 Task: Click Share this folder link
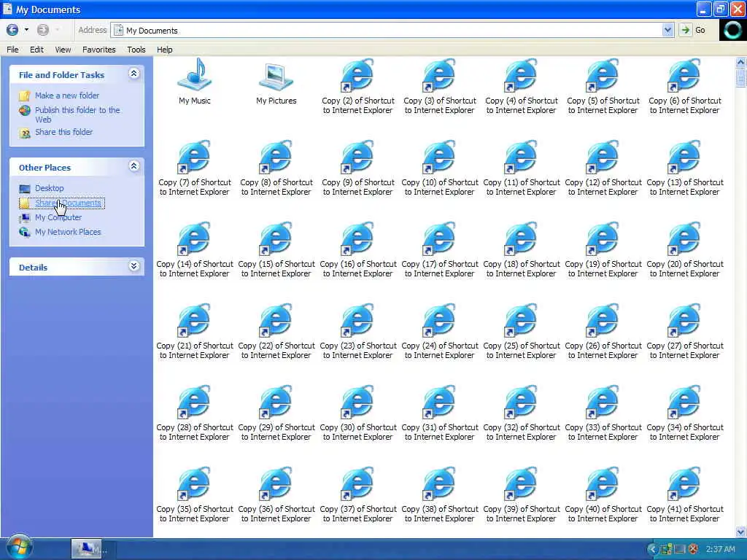point(64,132)
